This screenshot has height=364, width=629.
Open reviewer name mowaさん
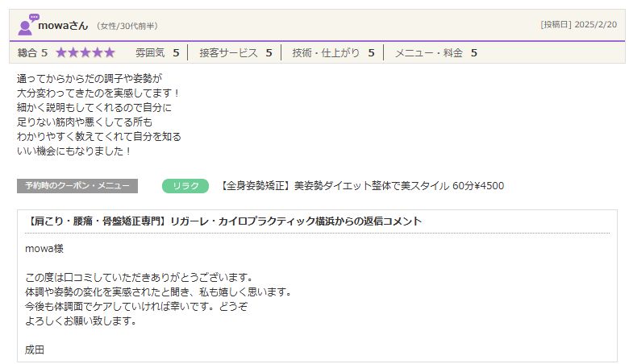[x=63, y=26]
